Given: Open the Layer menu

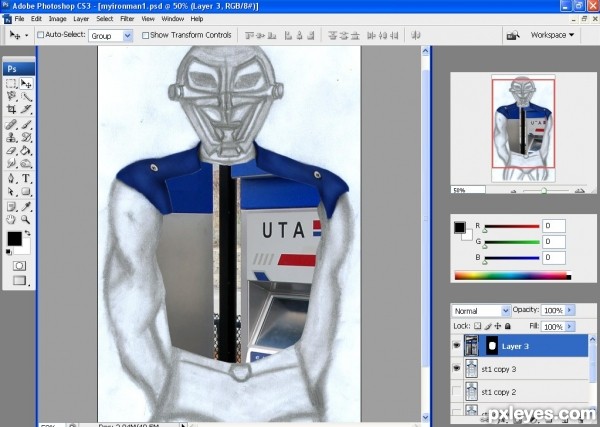Looking at the screenshot, I should point(81,19).
